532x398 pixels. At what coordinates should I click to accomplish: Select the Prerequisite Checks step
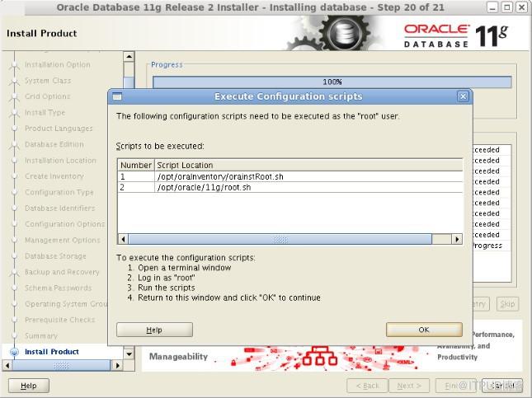59,320
